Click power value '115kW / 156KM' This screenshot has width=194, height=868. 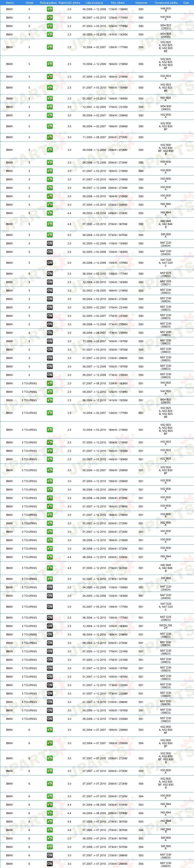118,9
